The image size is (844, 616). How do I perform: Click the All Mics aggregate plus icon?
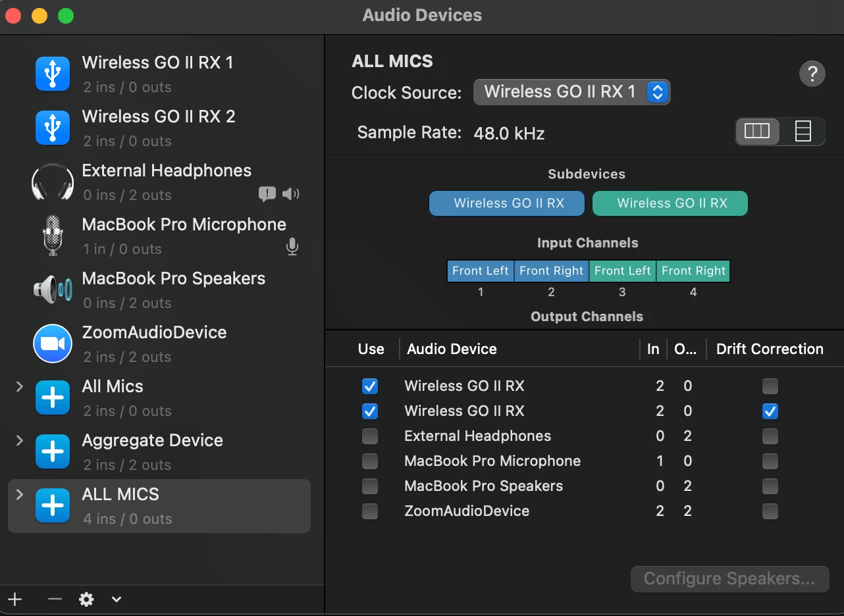53,398
